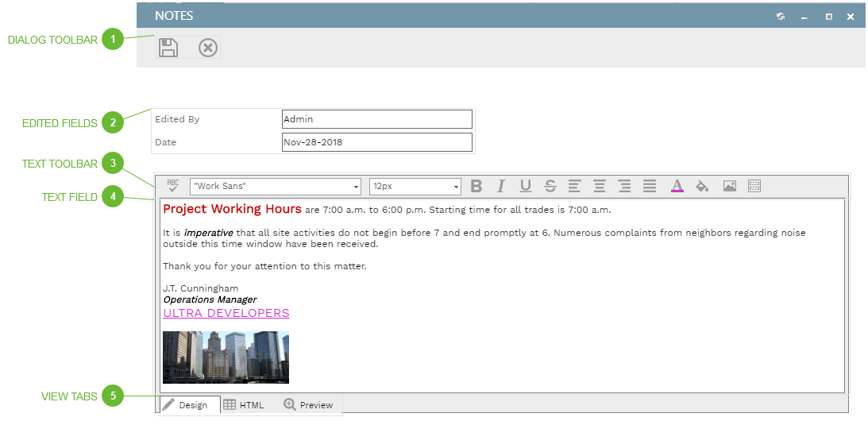Open the ULTRA DEVELOPERS link
The width and height of the screenshot is (868, 425).
pos(226,313)
